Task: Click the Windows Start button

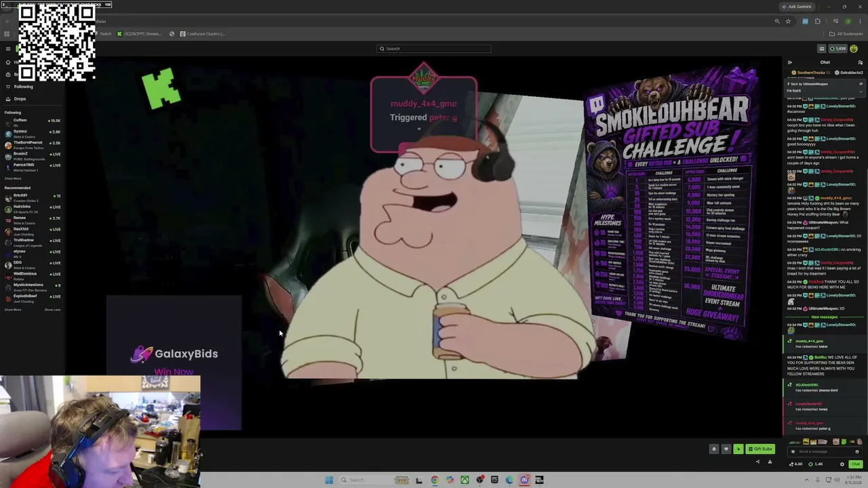Action: (x=329, y=480)
